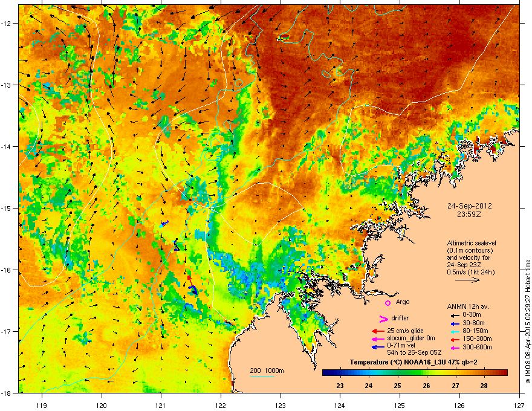Click the colorbar tick label 23
Image resolution: width=532 pixels, height=411 pixels.
(x=340, y=386)
